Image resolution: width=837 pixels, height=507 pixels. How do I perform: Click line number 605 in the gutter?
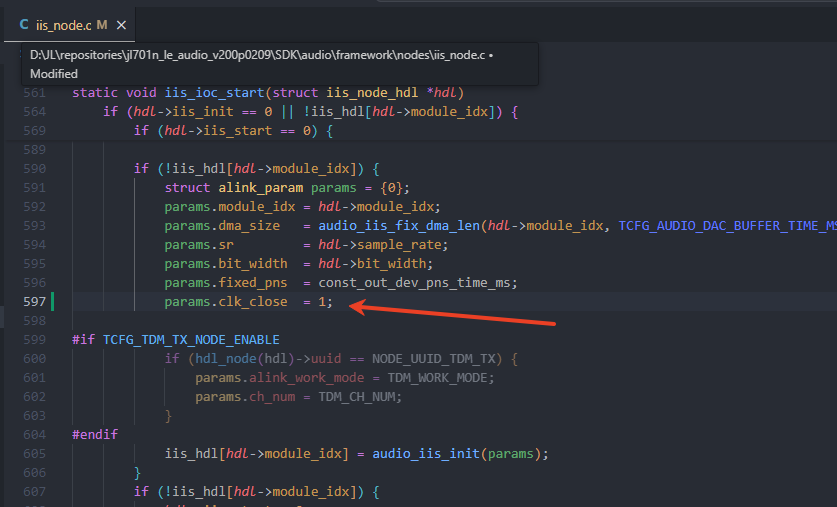pyautogui.click(x=34, y=454)
